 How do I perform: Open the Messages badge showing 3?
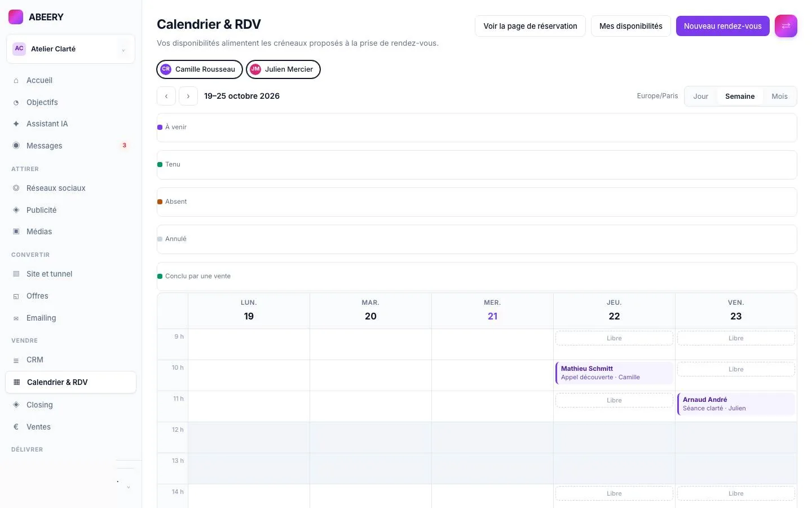click(124, 146)
